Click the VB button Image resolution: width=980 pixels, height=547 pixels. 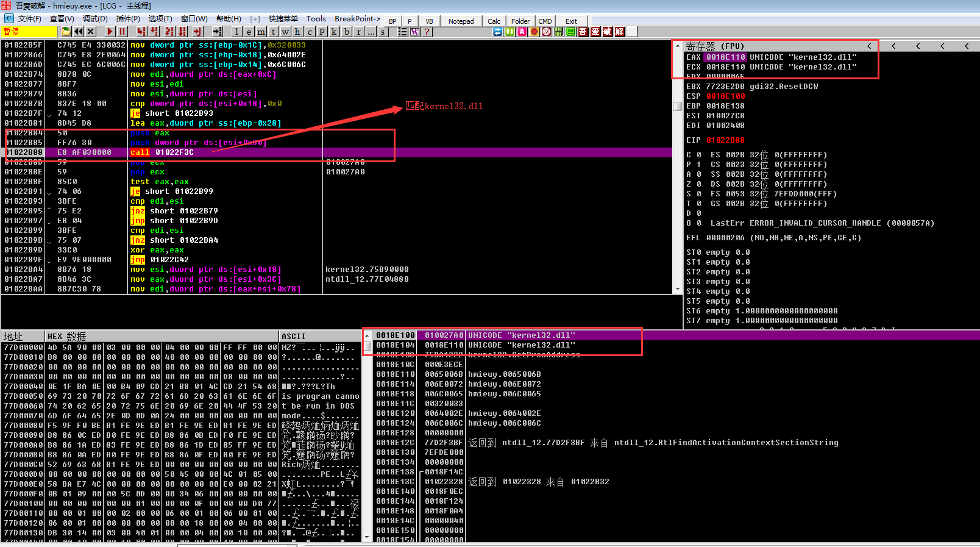pyautogui.click(x=429, y=21)
